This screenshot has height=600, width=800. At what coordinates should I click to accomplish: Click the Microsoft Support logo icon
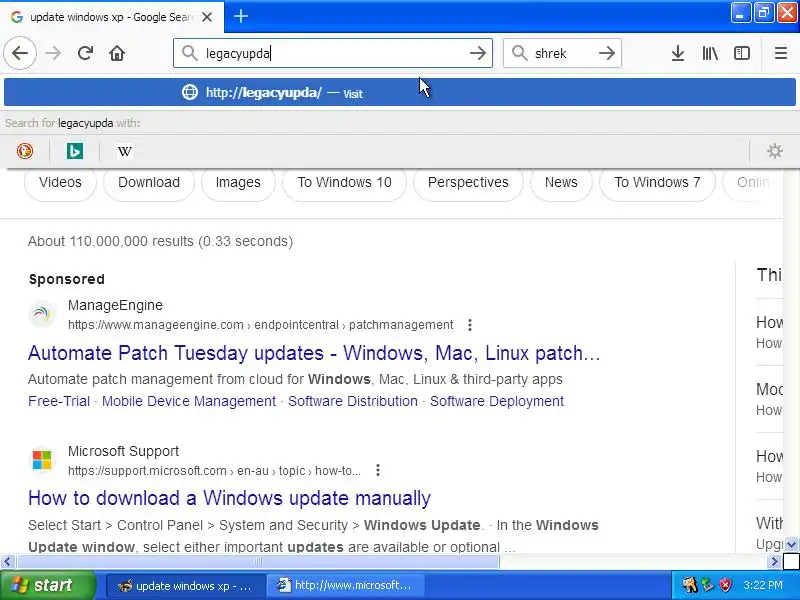42,459
